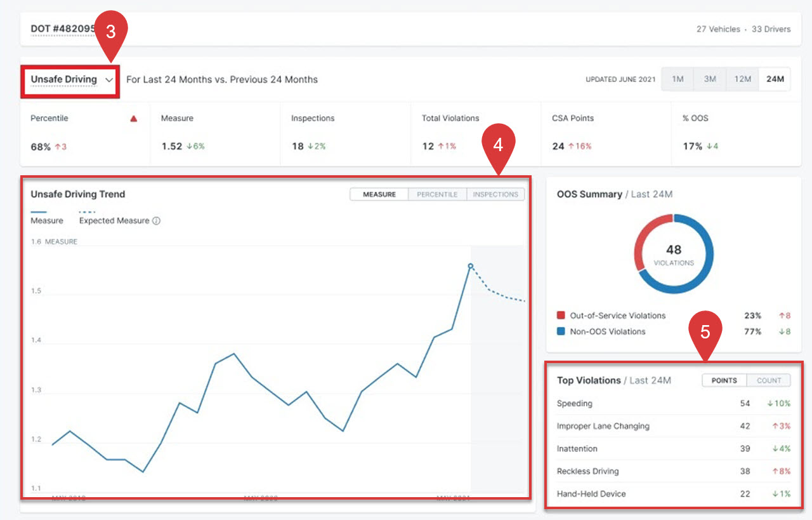
Task: Open the Unsafe Driving category dropdown
Action: [71, 80]
